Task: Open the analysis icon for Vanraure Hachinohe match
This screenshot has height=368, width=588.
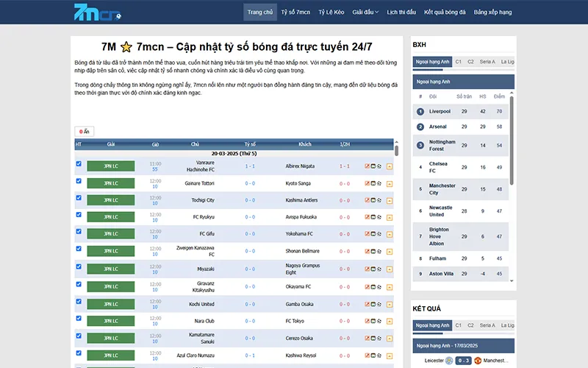Action: (x=367, y=166)
